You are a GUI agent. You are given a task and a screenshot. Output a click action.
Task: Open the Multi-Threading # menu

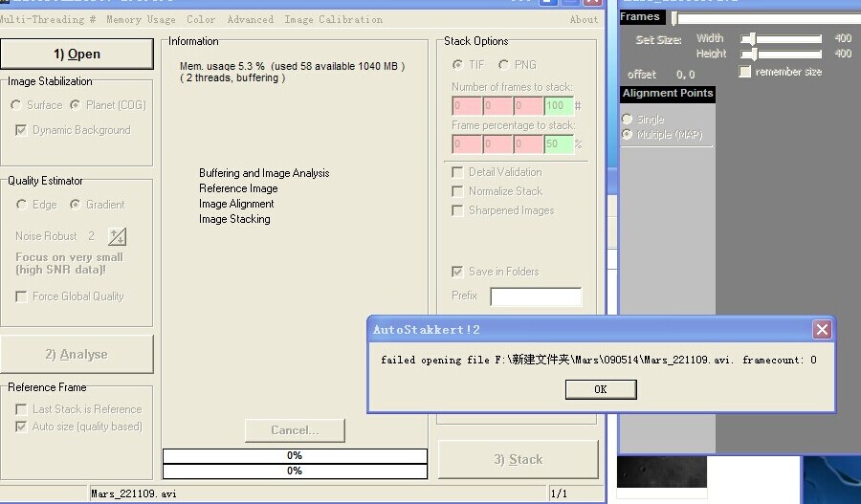48,19
